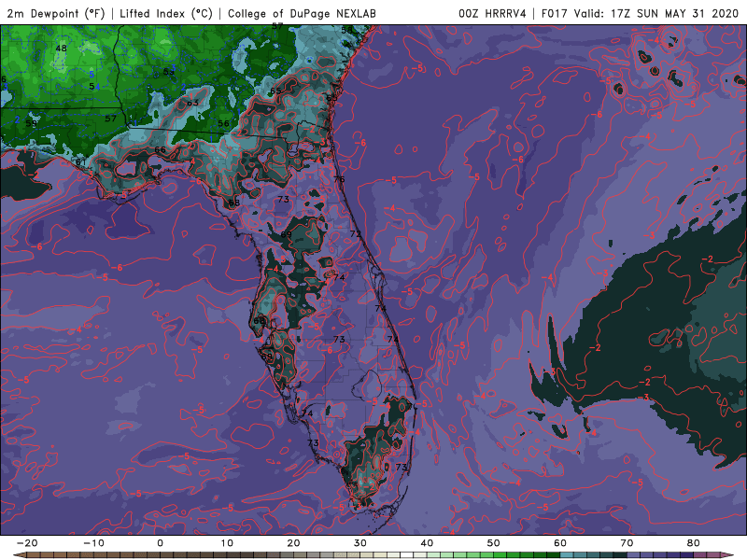Image resolution: width=747 pixels, height=560 pixels.
Task: Click the dewpoint value 76 on Florida's coast
Action: [339, 179]
